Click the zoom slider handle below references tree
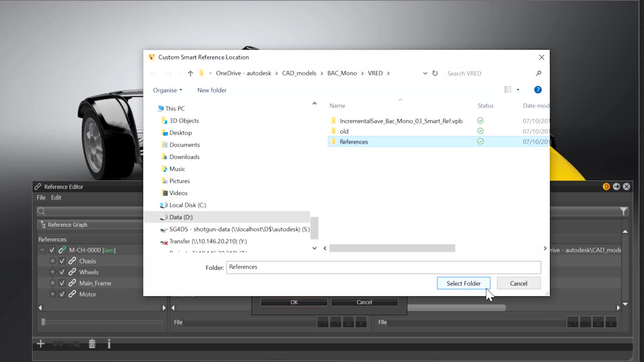644x362 pixels. pyautogui.click(x=43, y=322)
